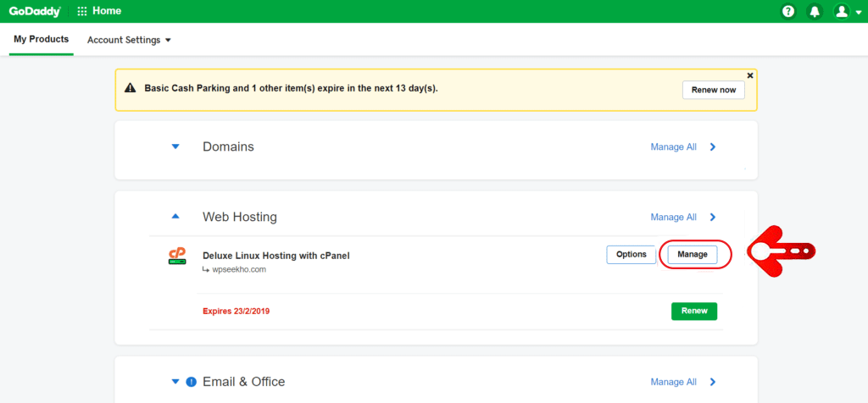Expand the Domains section

click(175, 147)
